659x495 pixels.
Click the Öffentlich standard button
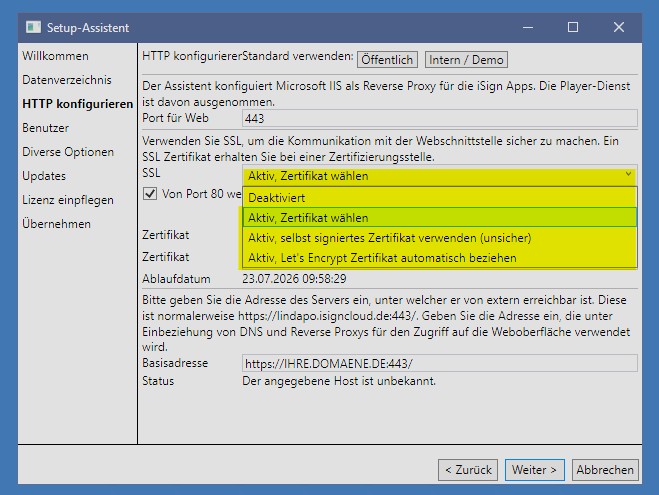click(387, 60)
